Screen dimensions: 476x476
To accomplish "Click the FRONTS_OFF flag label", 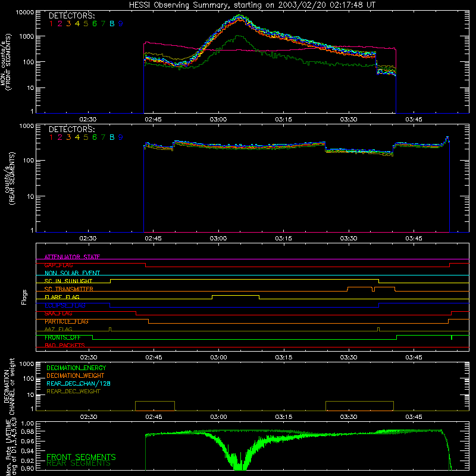I will coord(62,337).
